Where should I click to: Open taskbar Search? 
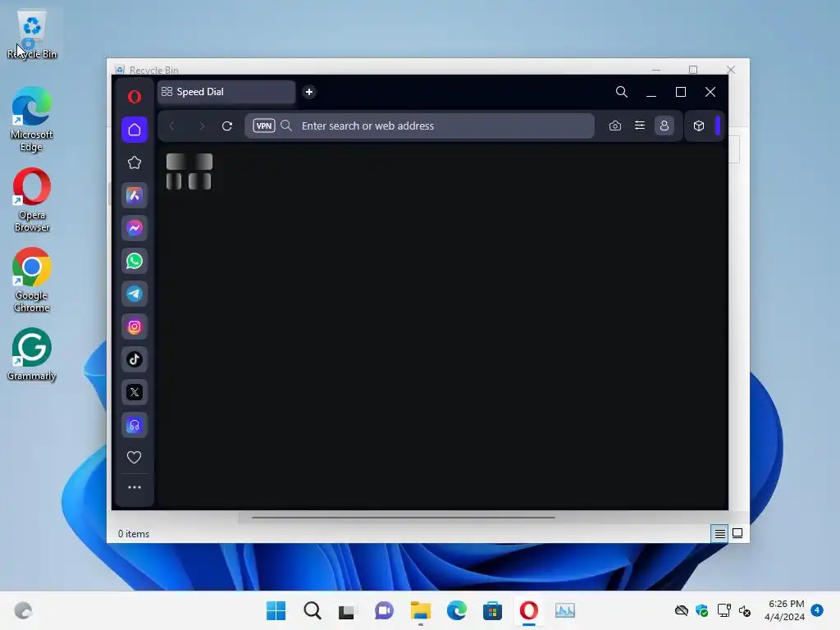coord(313,610)
